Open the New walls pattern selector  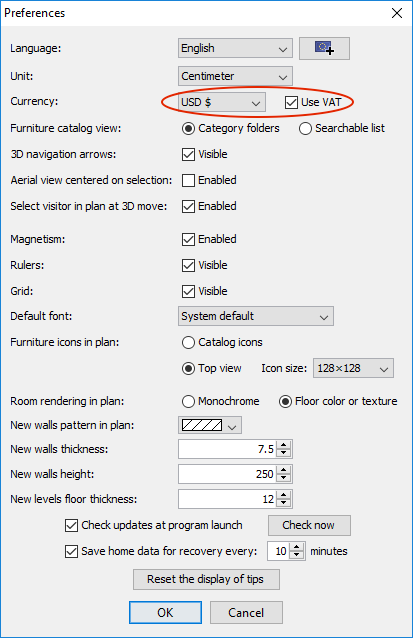[210, 425]
